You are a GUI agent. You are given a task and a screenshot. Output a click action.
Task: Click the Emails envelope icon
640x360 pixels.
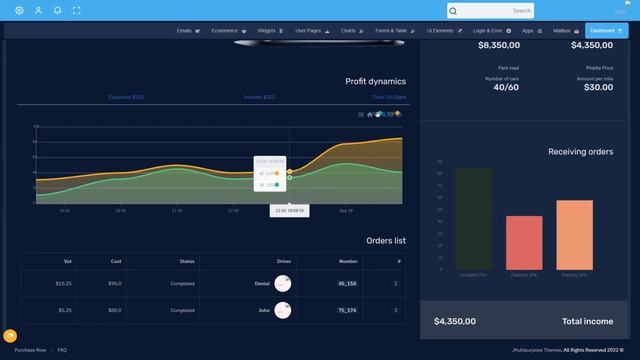[198, 31]
